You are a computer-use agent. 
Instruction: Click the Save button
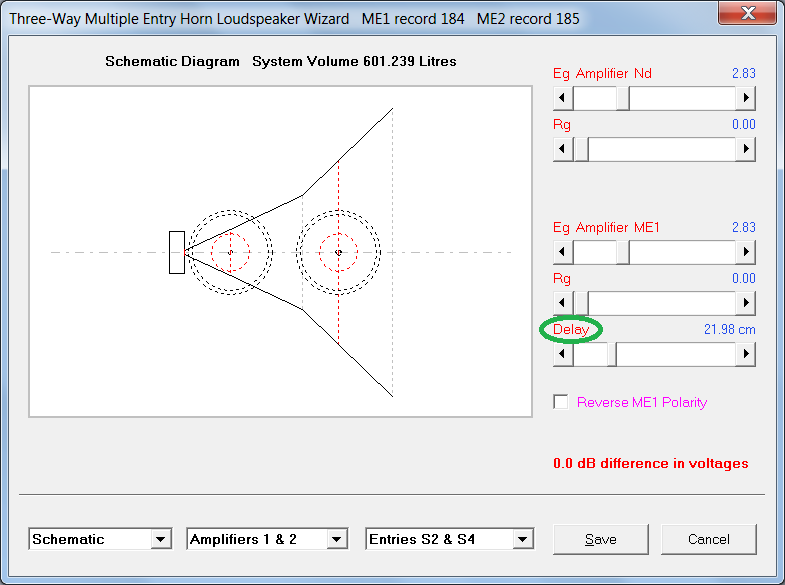(601, 539)
